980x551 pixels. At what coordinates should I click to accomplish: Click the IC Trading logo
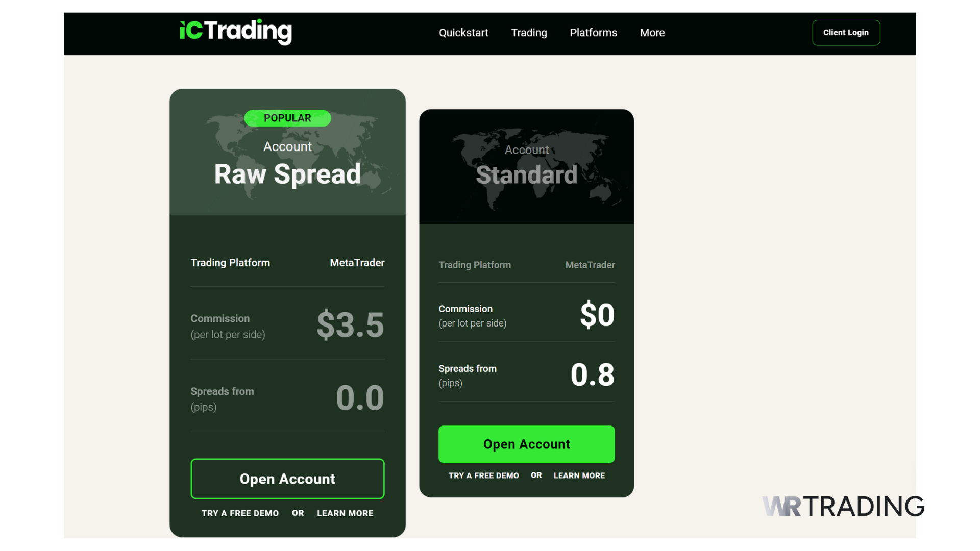click(x=236, y=32)
